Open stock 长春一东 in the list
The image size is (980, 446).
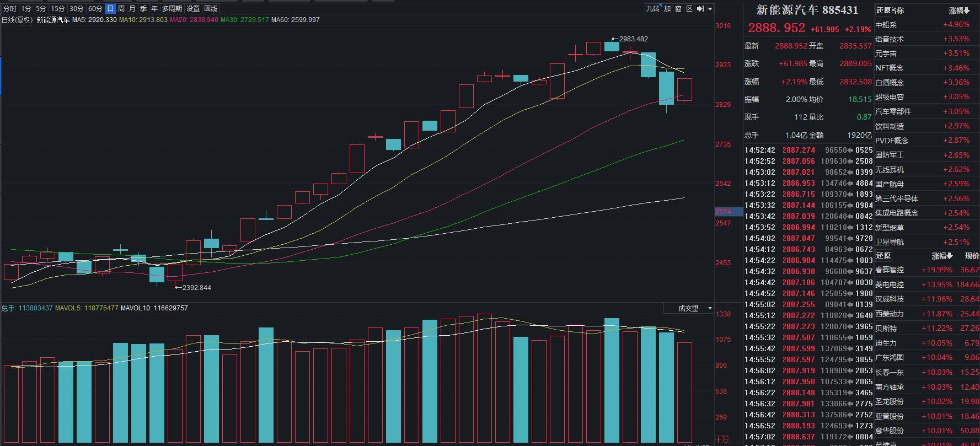[927, 373]
